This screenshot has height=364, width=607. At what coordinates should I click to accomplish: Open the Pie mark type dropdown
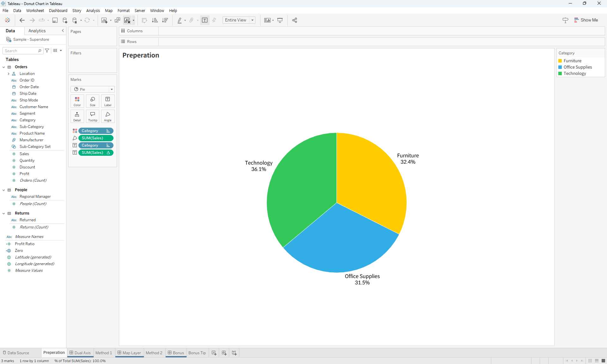pyautogui.click(x=111, y=89)
